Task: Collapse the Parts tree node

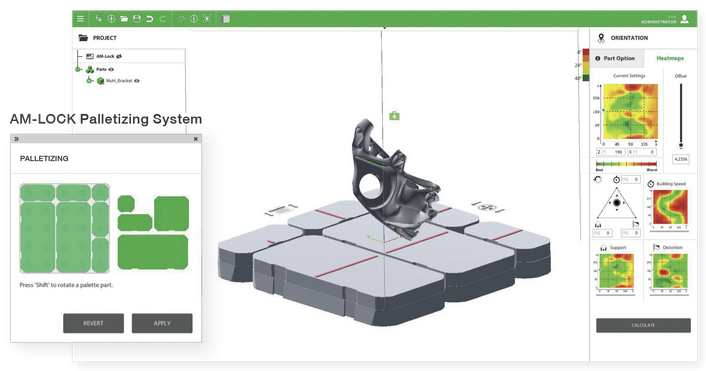Action: pos(78,69)
